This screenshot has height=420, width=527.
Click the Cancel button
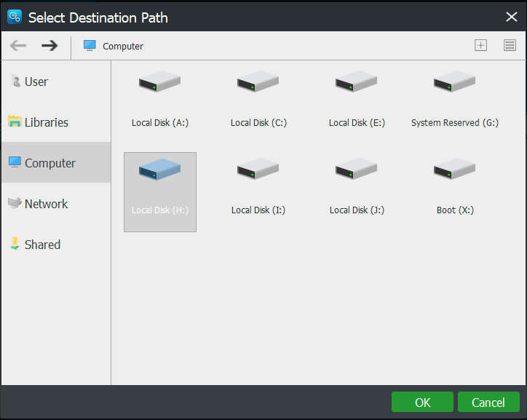[x=488, y=402]
